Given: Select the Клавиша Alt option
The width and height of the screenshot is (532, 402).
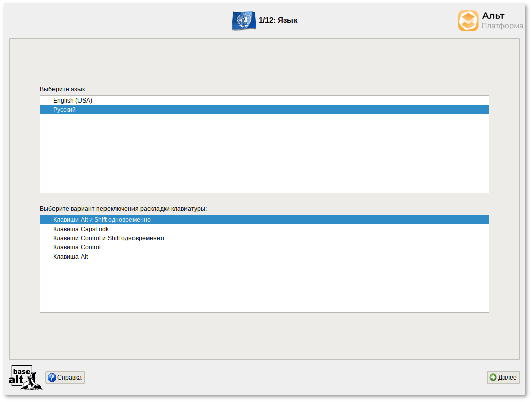Looking at the screenshot, I should coord(70,257).
